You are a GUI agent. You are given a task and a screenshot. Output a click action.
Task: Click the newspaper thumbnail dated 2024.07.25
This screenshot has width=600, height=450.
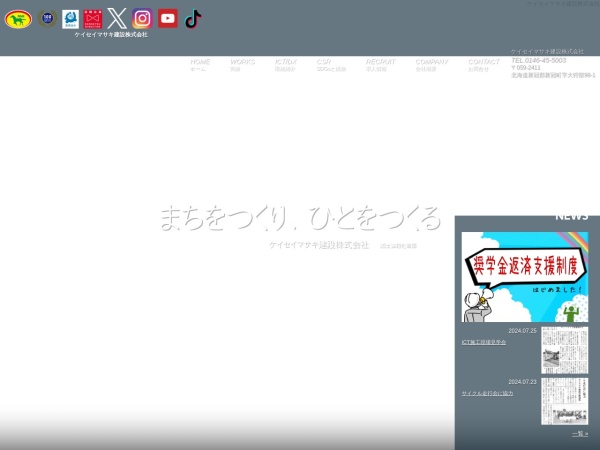[564, 350]
